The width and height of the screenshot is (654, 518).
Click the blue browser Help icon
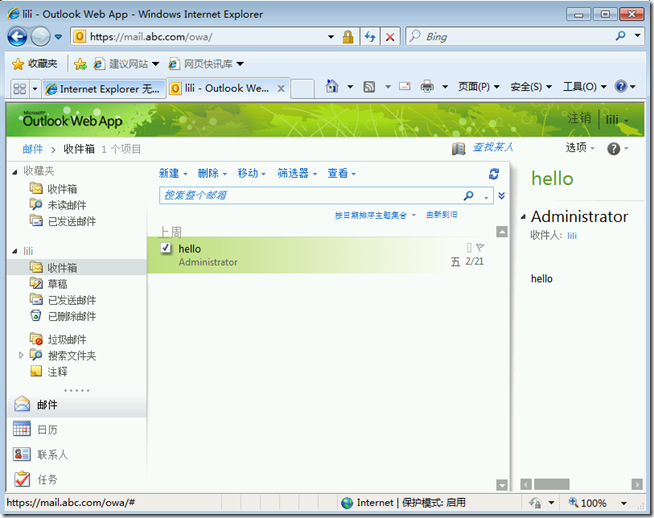[621, 86]
